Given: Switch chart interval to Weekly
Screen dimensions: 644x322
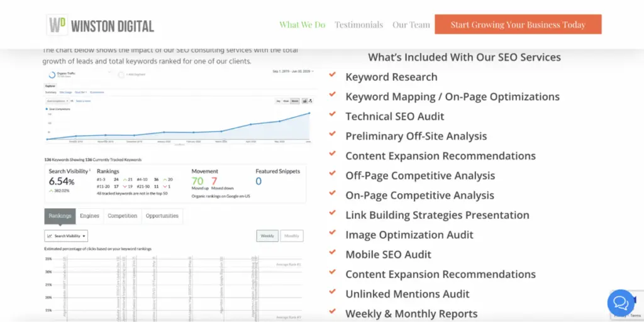Looking at the screenshot, I should click(x=267, y=236).
